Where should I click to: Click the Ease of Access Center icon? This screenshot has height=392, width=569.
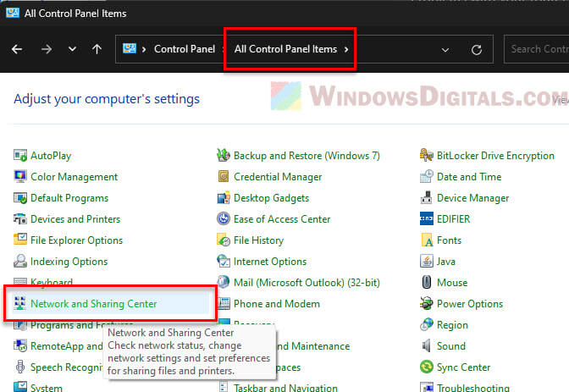[224, 219]
